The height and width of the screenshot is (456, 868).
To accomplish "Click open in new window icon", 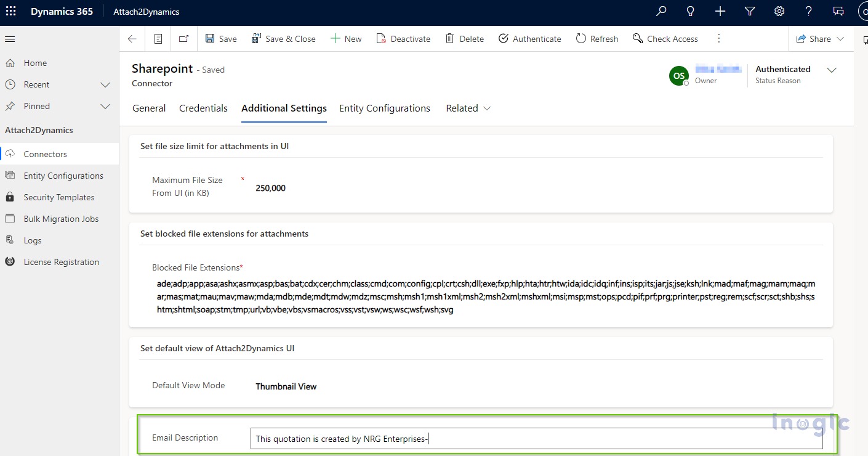I will coord(183,39).
